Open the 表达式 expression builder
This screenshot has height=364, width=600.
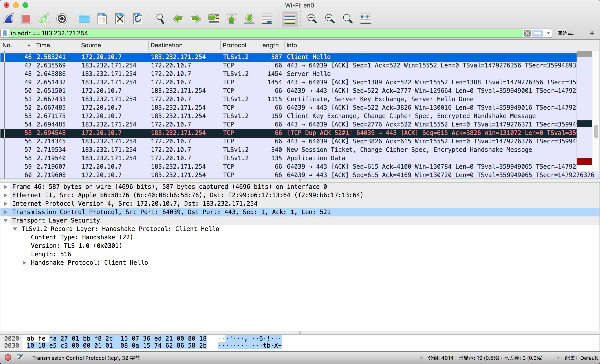(566, 33)
